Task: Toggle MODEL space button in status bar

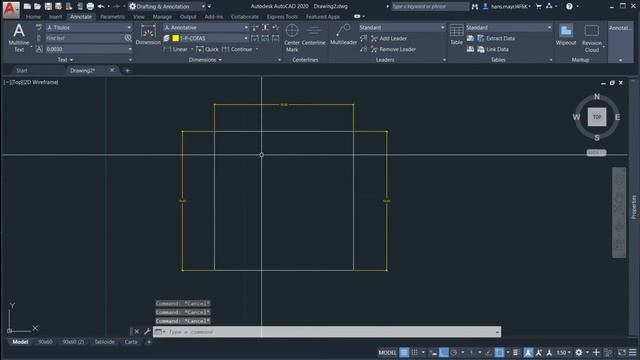Action: coord(387,352)
